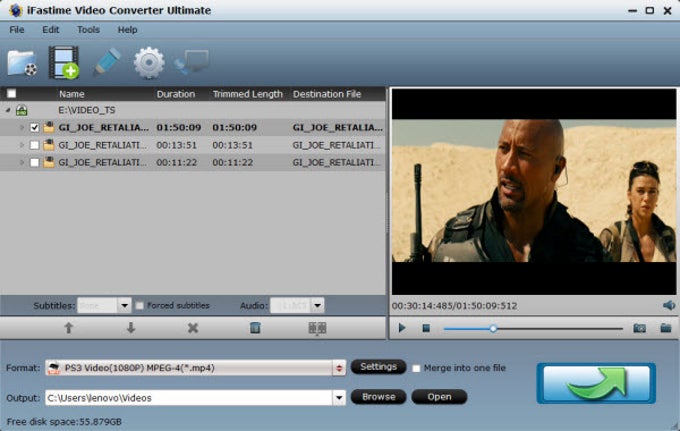Click the iFastime app logo in title bar
Image resolution: width=680 pixels, height=431 pixels.
click(16, 10)
